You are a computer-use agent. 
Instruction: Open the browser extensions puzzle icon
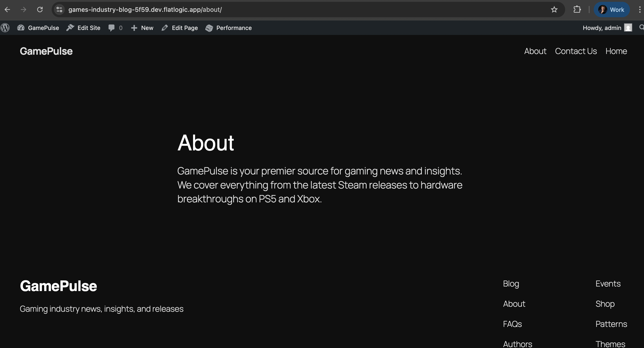577,10
